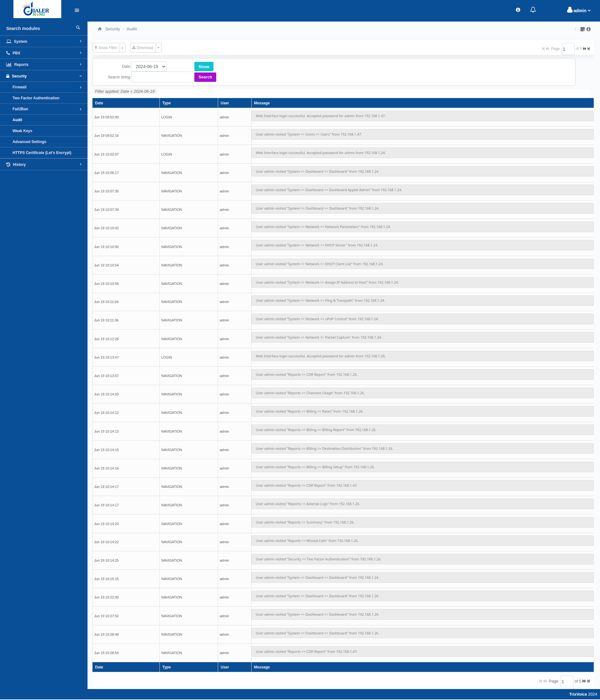
Task: Go to last page, top pager
Action: click(589, 49)
